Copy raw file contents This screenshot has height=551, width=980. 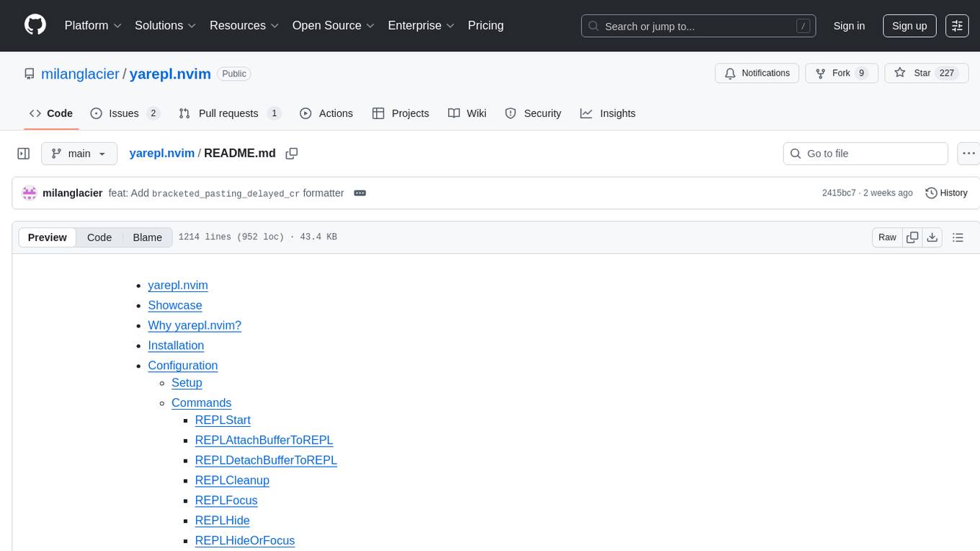912,237
